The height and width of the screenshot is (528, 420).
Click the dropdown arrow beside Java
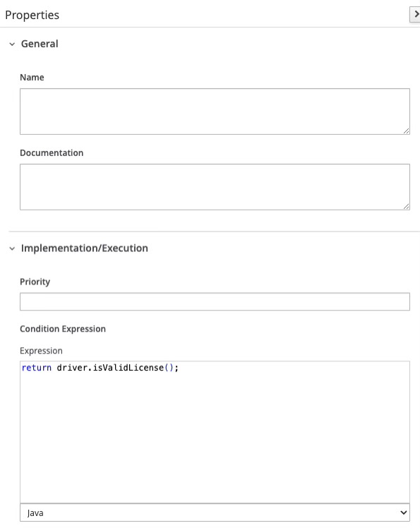[403, 512]
